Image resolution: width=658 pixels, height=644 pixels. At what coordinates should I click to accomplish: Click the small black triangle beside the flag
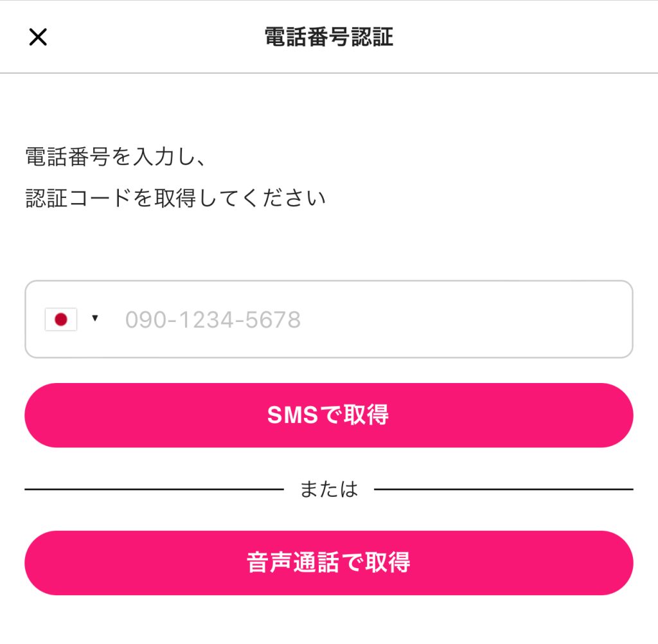click(95, 318)
